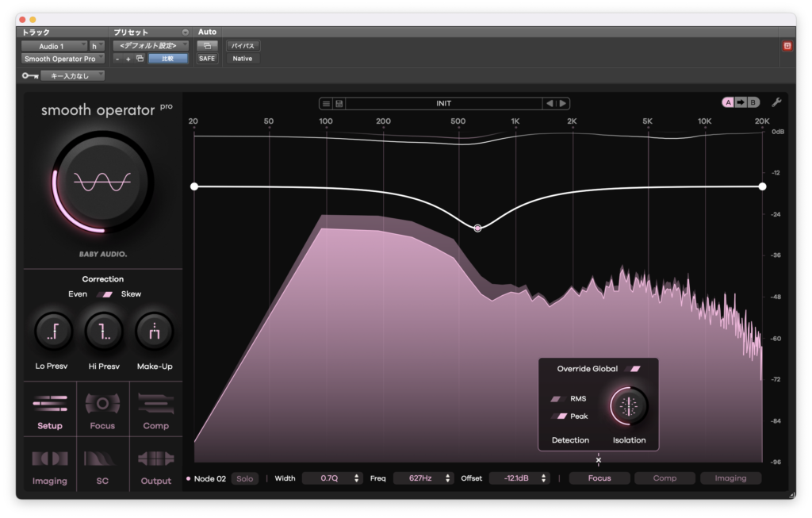Click the Auto automation enable icon button
812x518 pixels.
(207, 46)
